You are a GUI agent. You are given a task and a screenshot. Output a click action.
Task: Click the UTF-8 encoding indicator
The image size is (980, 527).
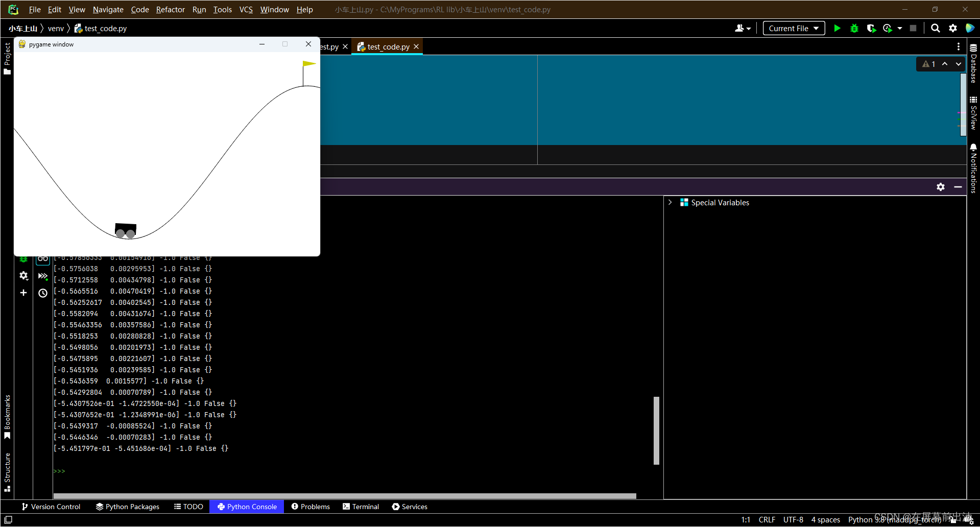point(793,519)
